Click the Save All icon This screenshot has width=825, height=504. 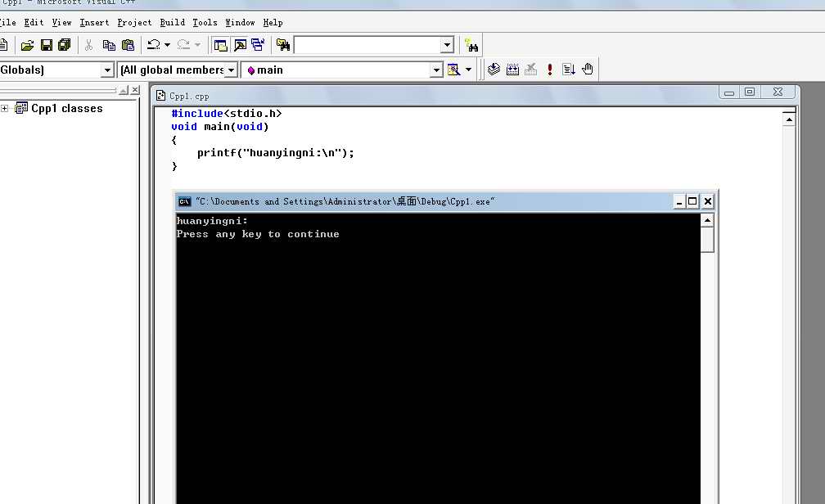[x=64, y=45]
